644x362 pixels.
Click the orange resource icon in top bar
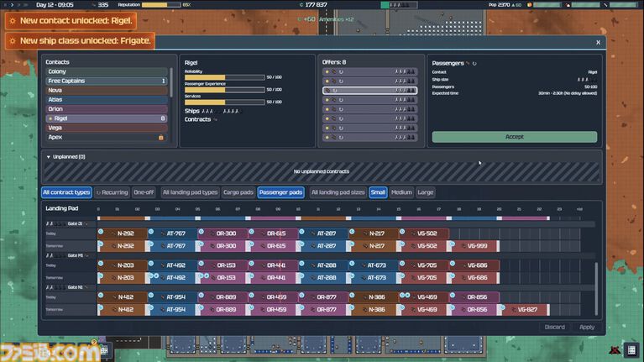pyautogui.click(x=530, y=5)
